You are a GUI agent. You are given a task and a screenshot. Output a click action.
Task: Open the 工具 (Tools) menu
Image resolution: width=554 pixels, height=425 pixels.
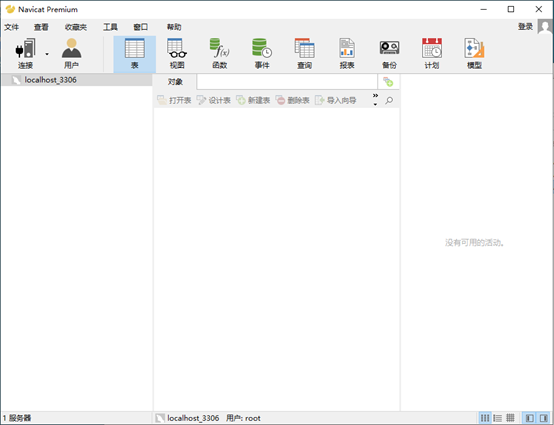coord(110,27)
